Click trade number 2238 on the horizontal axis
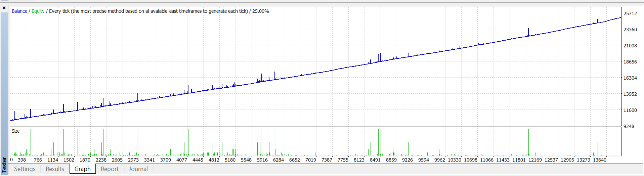 pos(101,160)
